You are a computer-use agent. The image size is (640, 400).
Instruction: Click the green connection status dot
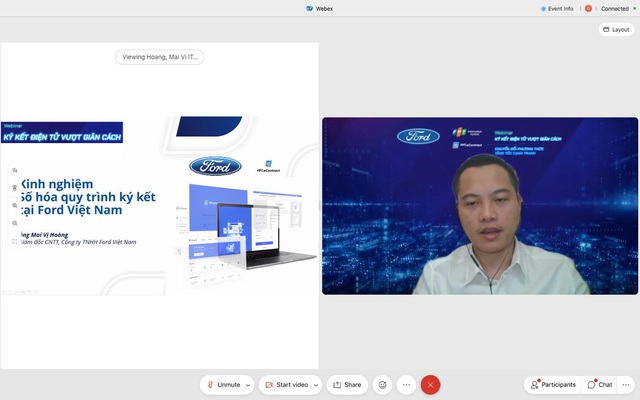point(635,8)
